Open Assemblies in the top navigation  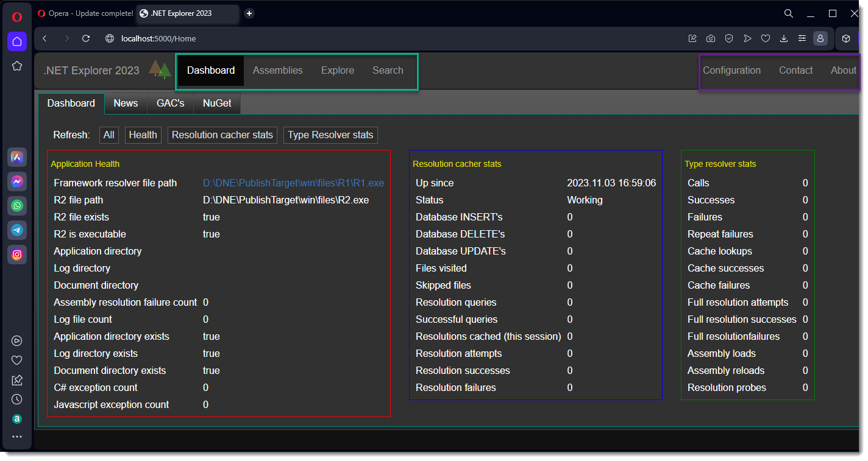tap(278, 71)
